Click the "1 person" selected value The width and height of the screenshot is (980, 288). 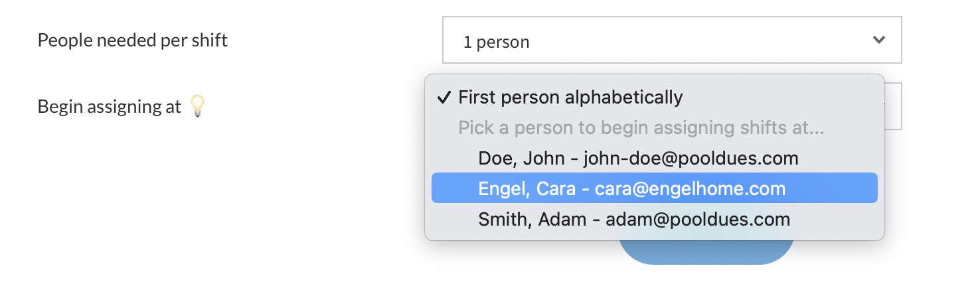[x=496, y=42]
